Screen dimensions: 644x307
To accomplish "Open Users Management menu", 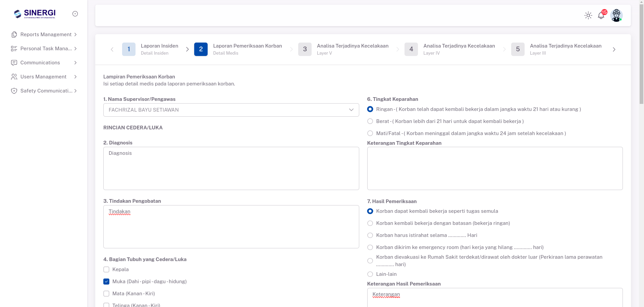I will [44, 77].
